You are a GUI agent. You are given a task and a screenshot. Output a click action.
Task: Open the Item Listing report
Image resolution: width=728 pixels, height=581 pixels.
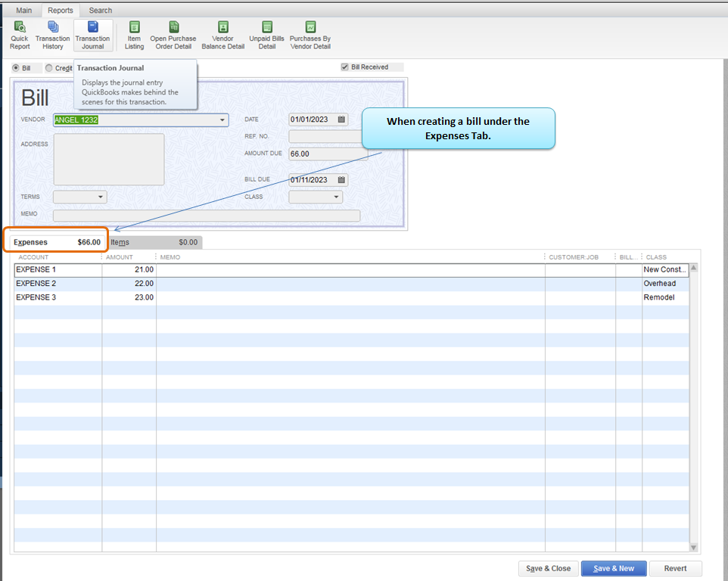[134, 36]
